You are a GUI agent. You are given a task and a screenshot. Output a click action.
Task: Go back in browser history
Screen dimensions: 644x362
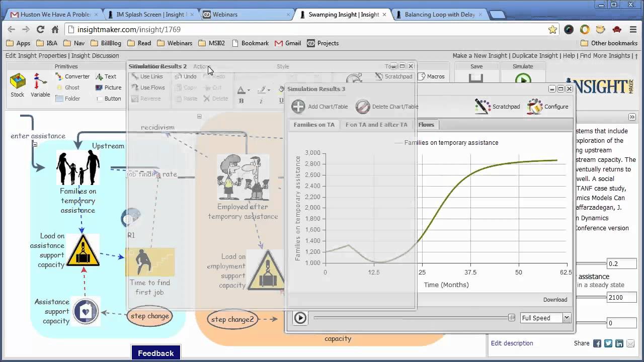(x=11, y=30)
